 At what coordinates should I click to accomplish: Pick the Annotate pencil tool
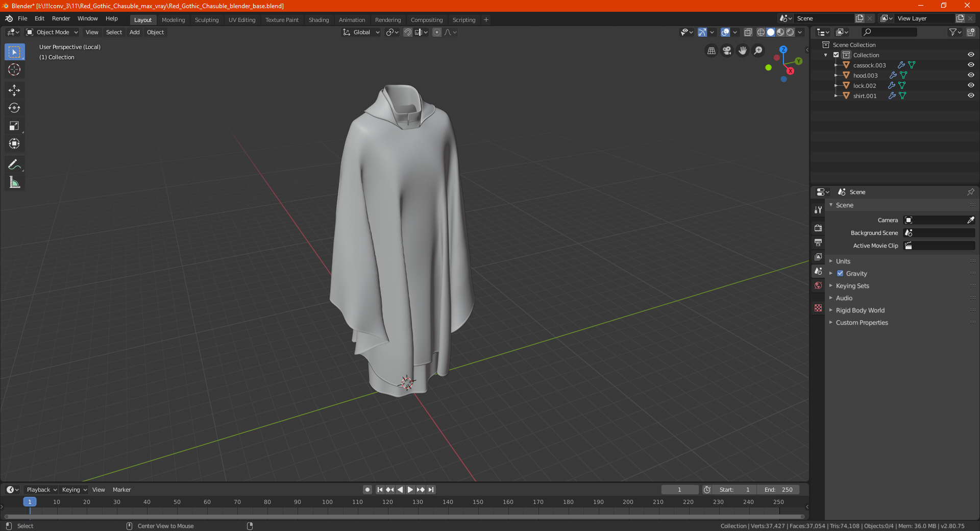[x=14, y=164]
